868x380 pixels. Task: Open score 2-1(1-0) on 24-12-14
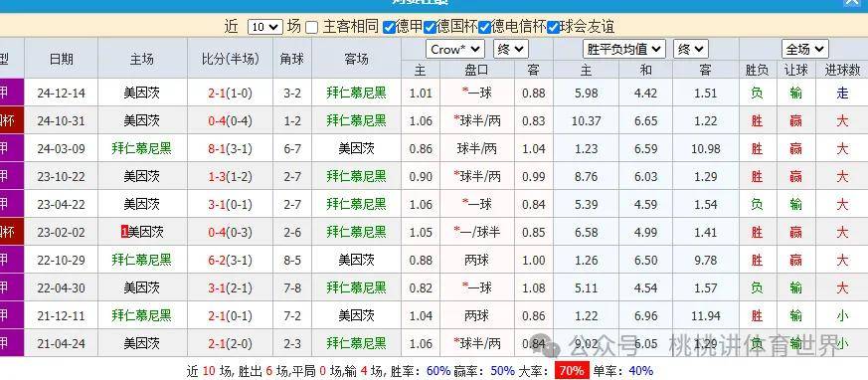231,94
